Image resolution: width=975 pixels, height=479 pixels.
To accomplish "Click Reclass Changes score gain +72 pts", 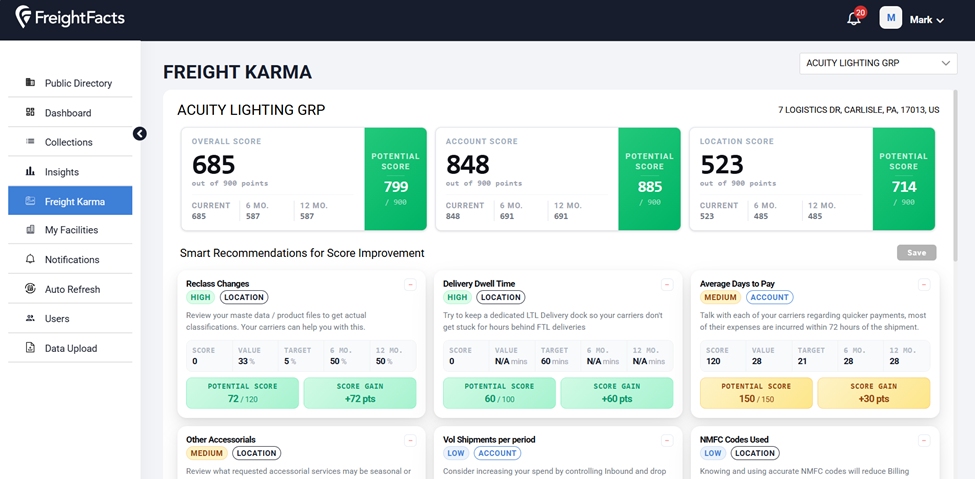I will click(x=359, y=393).
